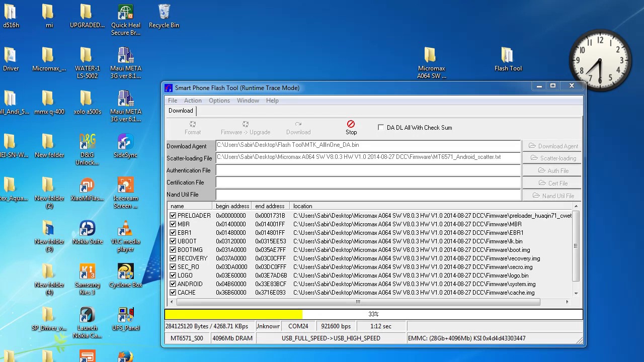
Task: Open the Window menu
Action: [x=248, y=101]
